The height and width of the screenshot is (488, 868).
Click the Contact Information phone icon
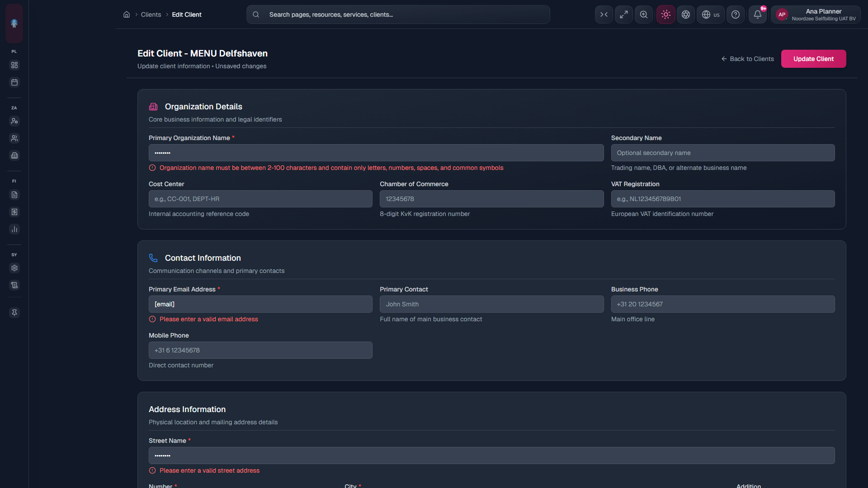pos(153,258)
